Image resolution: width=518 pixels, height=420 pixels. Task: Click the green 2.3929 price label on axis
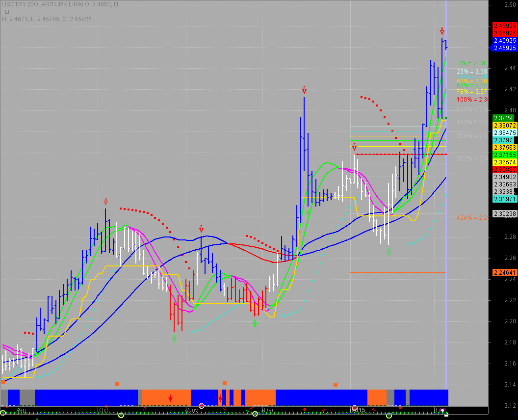(504, 118)
